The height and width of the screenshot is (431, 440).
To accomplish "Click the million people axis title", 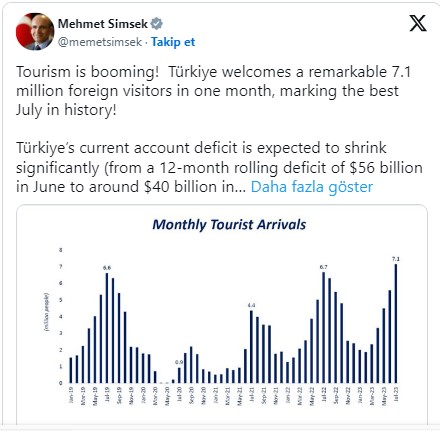I will pos(46,312).
